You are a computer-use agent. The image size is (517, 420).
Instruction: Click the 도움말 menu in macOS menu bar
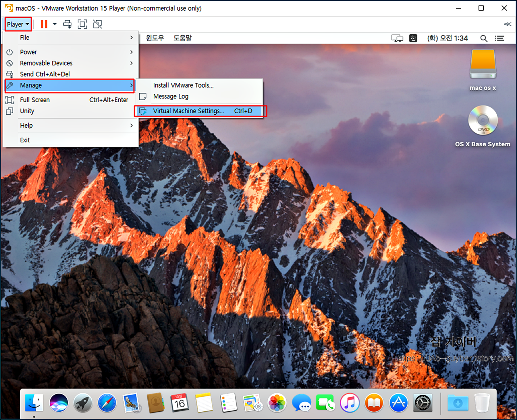tap(182, 38)
